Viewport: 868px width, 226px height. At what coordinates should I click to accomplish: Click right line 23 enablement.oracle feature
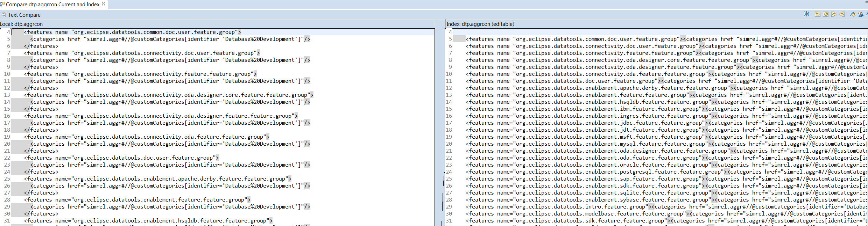click(590, 165)
